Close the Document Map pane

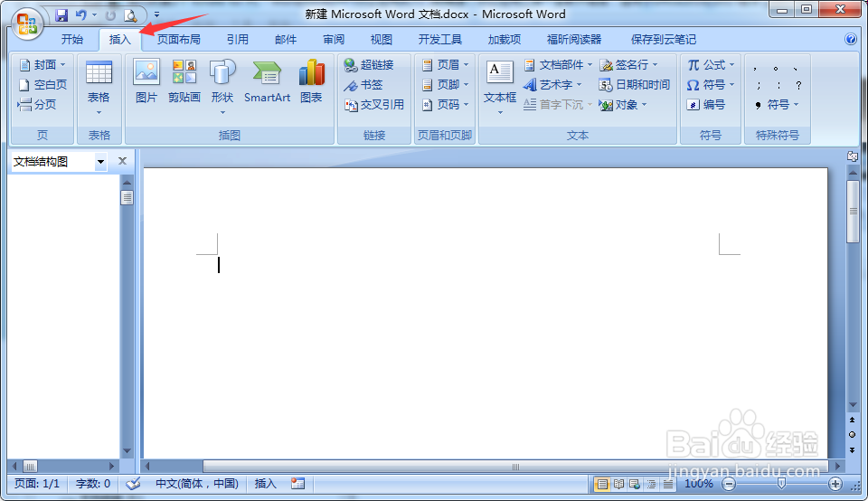click(x=122, y=161)
